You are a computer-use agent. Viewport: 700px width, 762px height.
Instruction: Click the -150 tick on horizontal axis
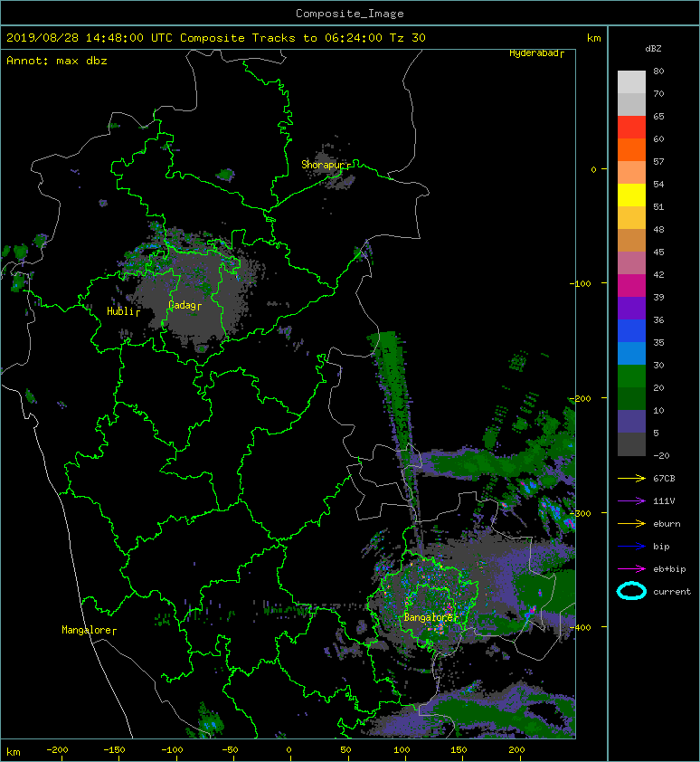(114, 750)
